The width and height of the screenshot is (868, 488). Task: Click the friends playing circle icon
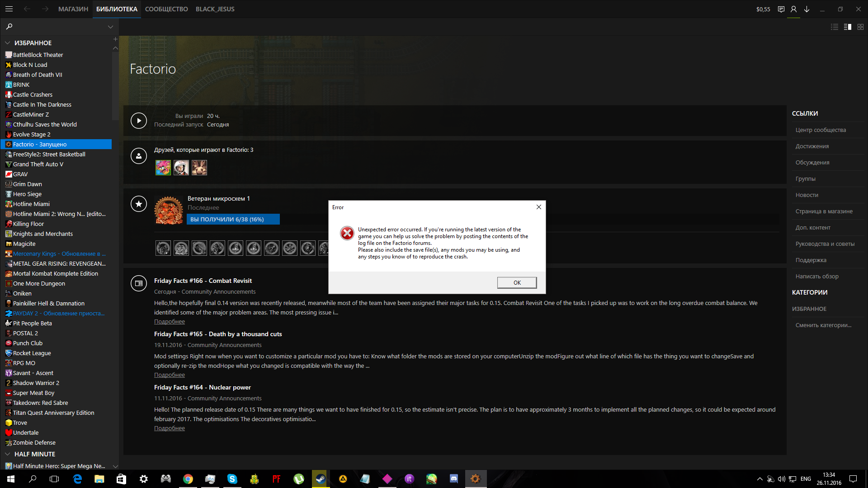pyautogui.click(x=139, y=156)
